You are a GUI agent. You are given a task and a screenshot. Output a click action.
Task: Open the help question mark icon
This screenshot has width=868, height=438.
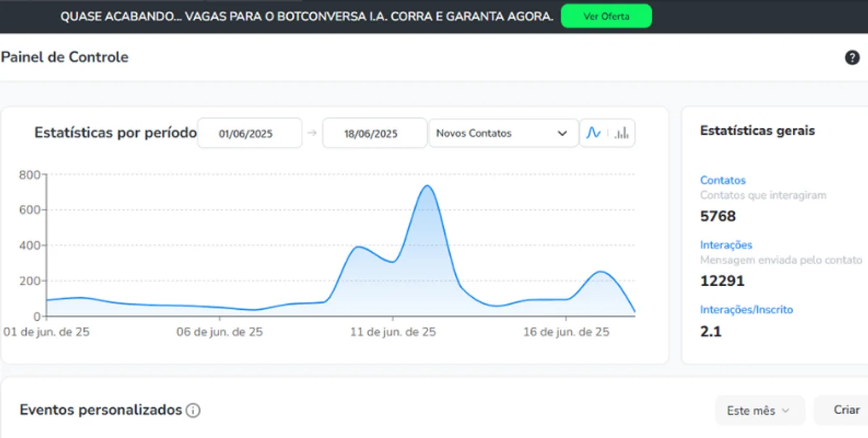(x=852, y=58)
